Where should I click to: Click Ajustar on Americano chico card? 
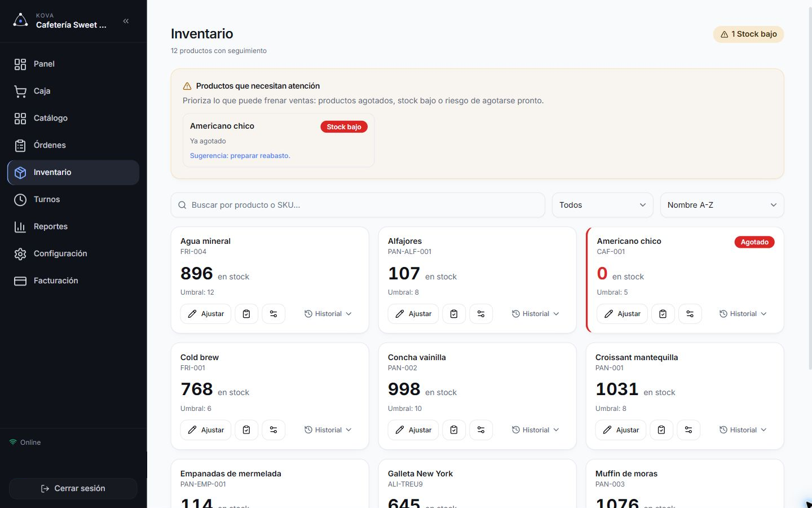[x=623, y=314]
